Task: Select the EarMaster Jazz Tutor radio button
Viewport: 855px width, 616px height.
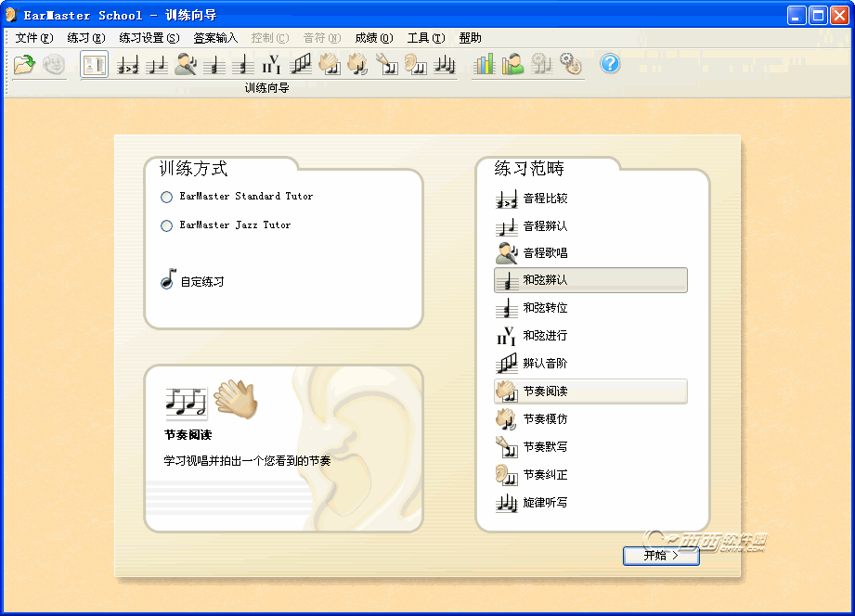Action: point(167,225)
